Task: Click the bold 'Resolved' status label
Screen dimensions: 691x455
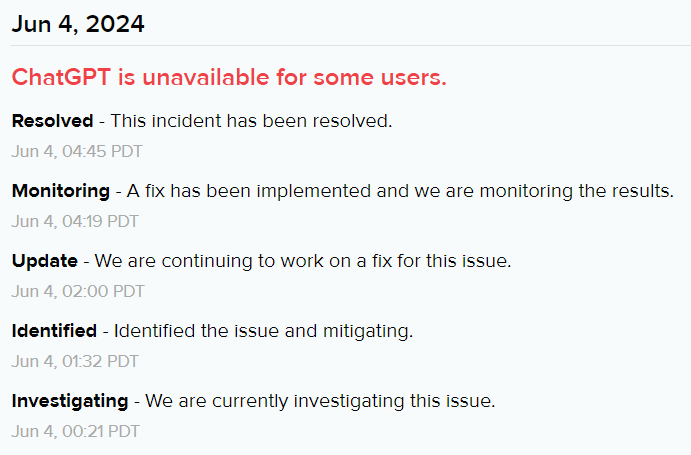Action: [52, 121]
